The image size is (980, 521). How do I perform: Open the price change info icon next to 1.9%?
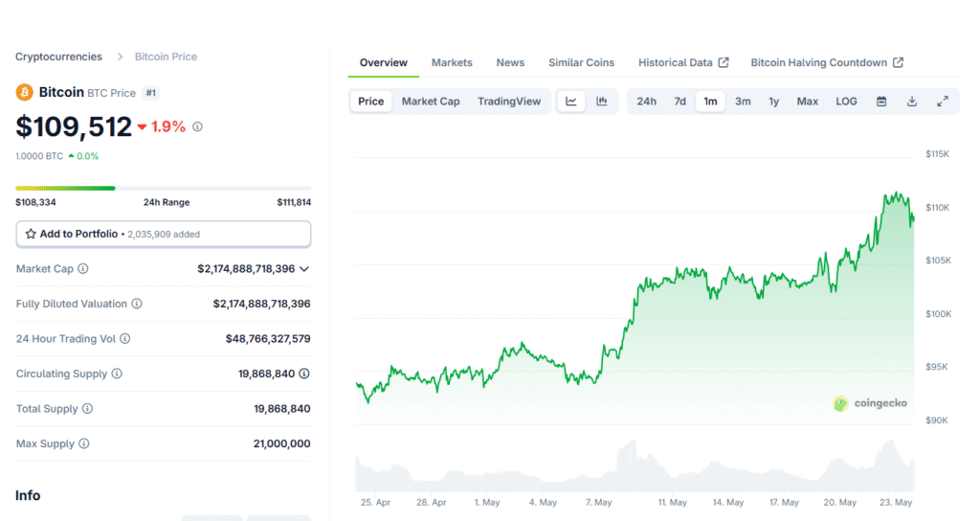coord(197,127)
